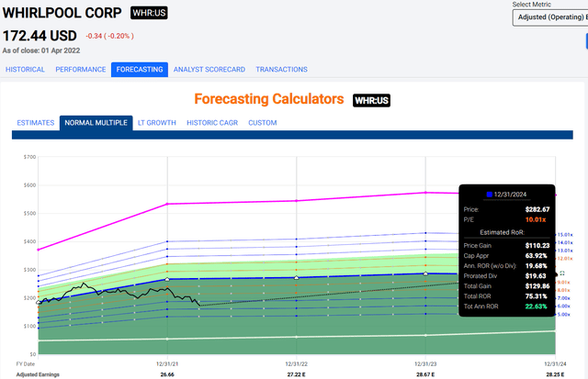
Task: Open the ESTIMATES calculator tab
Action: point(36,123)
